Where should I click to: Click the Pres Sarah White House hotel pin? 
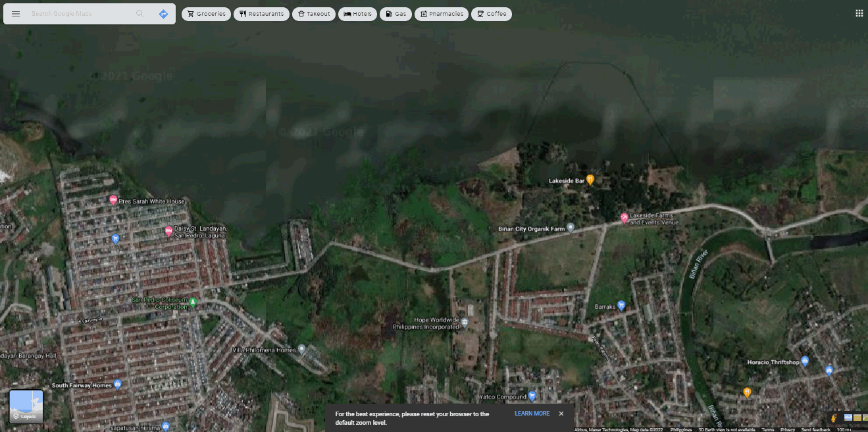coord(113,200)
